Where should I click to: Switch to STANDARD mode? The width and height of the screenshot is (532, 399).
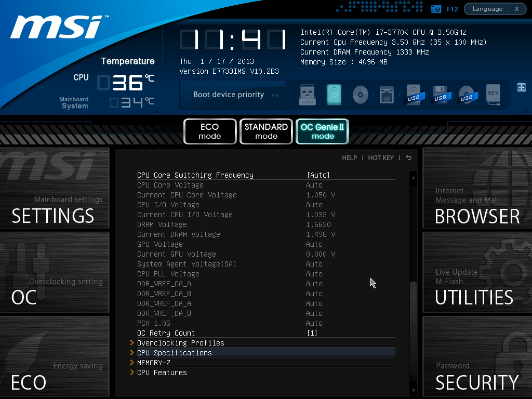tap(266, 131)
